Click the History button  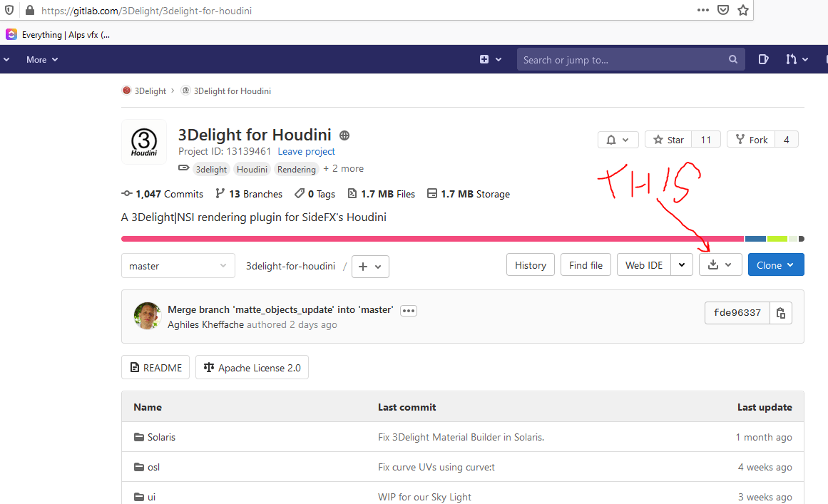(530, 264)
